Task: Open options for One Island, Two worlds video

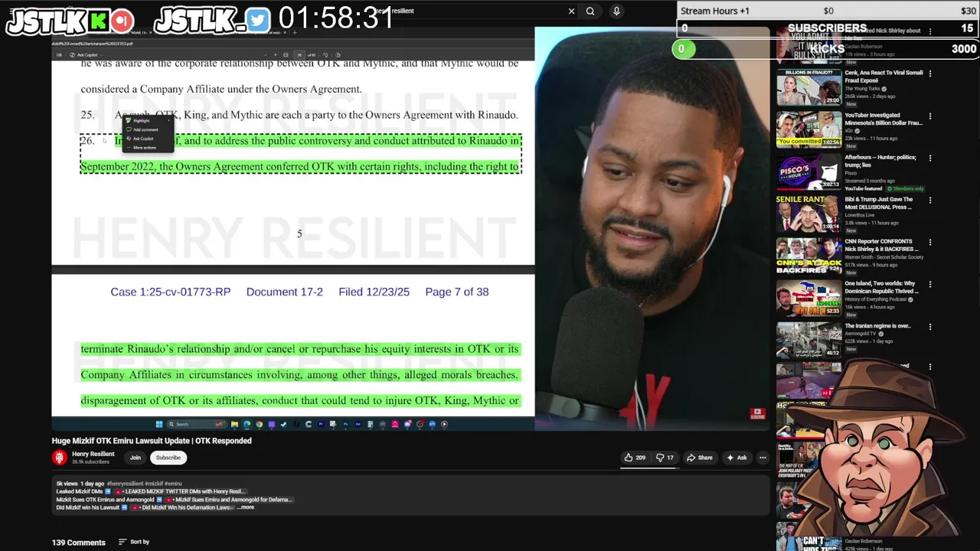Action: [x=930, y=284]
